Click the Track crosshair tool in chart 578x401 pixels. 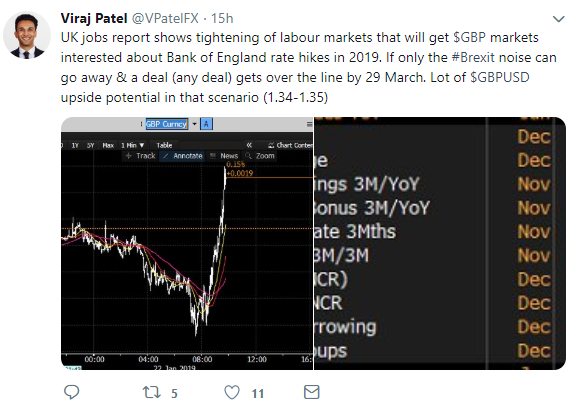point(140,156)
